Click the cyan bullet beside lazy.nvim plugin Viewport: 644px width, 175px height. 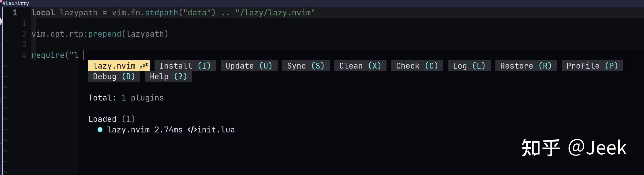(100, 130)
